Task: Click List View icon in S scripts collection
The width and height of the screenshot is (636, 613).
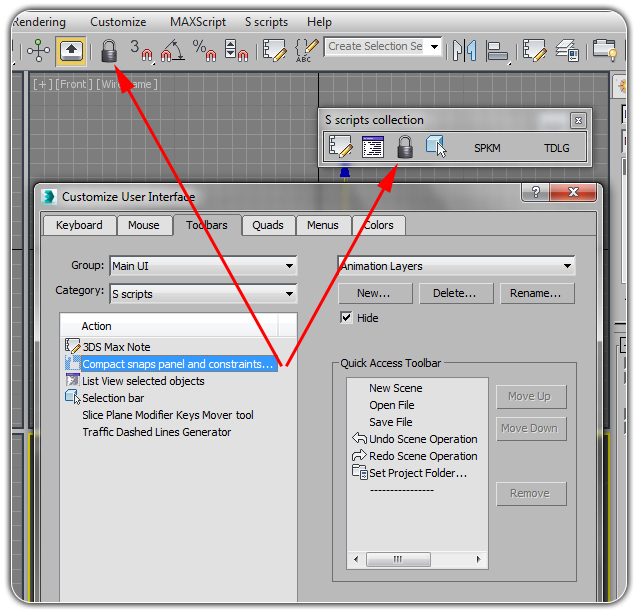Action: [x=373, y=146]
